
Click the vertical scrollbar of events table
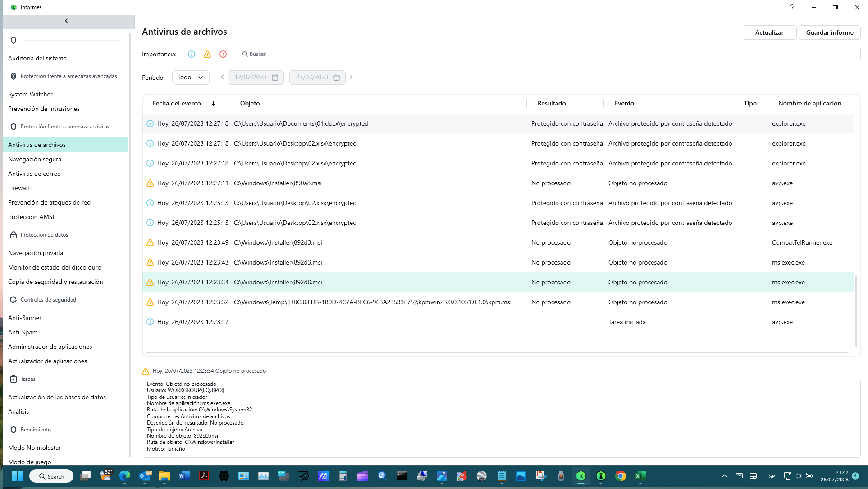pyautogui.click(x=856, y=311)
